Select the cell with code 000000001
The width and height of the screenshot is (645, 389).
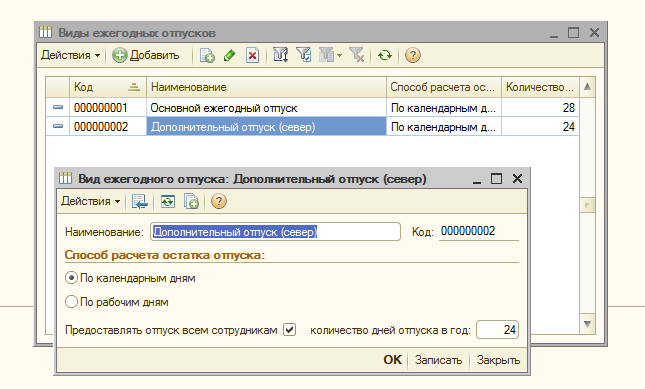click(108, 108)
